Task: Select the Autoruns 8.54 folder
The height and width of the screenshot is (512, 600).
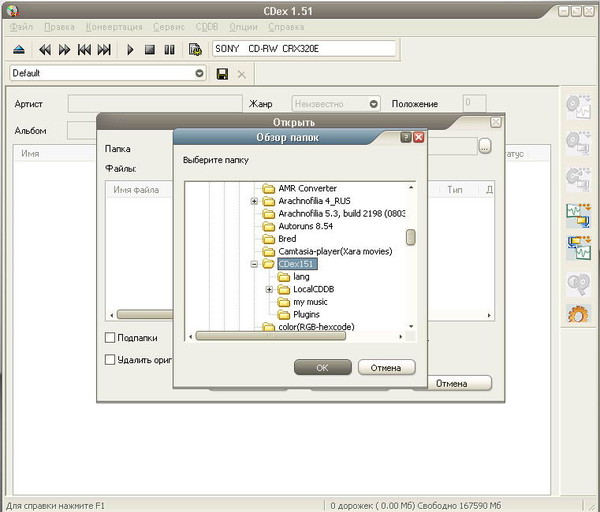Action: tap(305, 226)
